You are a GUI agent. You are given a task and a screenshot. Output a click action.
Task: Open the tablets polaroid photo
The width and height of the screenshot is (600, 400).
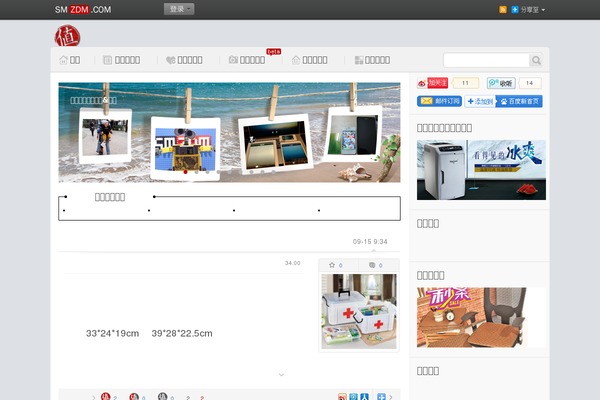click(275, 144)
